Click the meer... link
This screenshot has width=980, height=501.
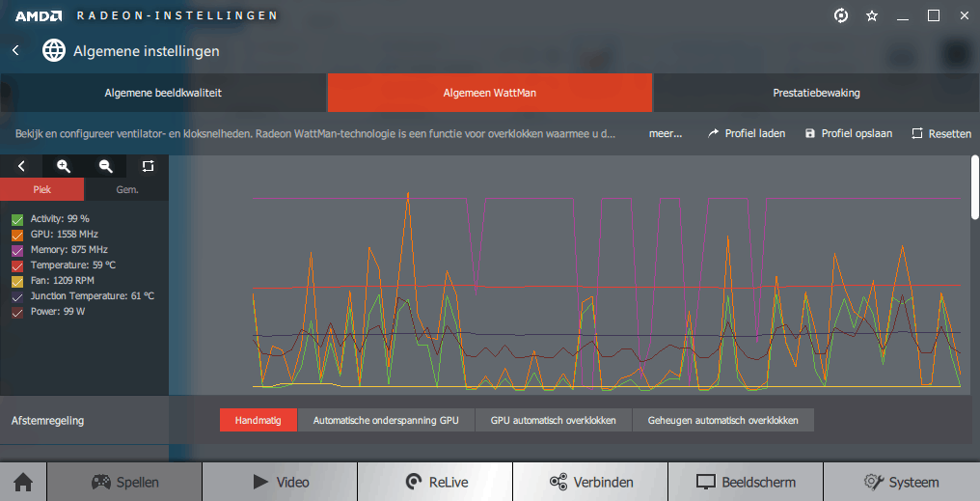[x=666, y=133]
